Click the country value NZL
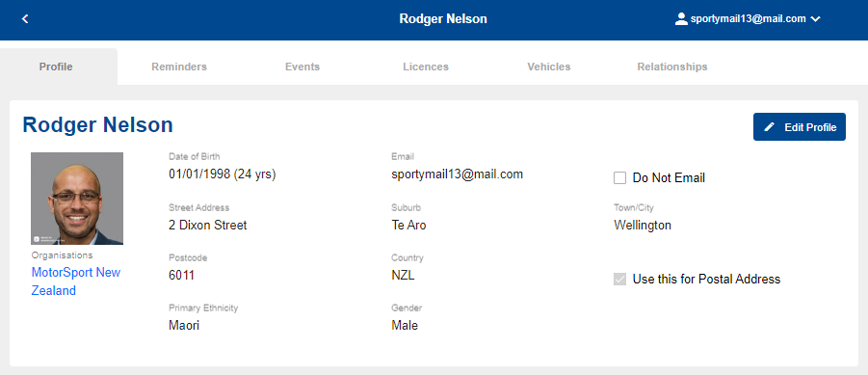Image resolution: width=868 pixels, height=375 pixels. click(403, 275)
